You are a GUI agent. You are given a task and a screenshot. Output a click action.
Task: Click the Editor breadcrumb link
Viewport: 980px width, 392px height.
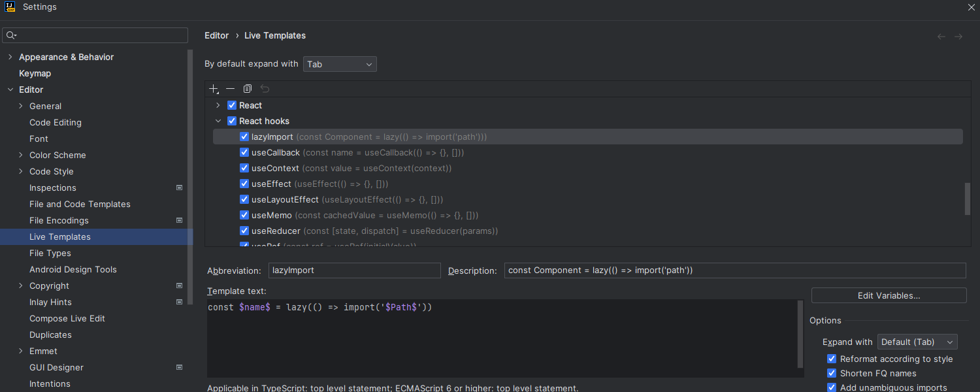pos(217,35)
